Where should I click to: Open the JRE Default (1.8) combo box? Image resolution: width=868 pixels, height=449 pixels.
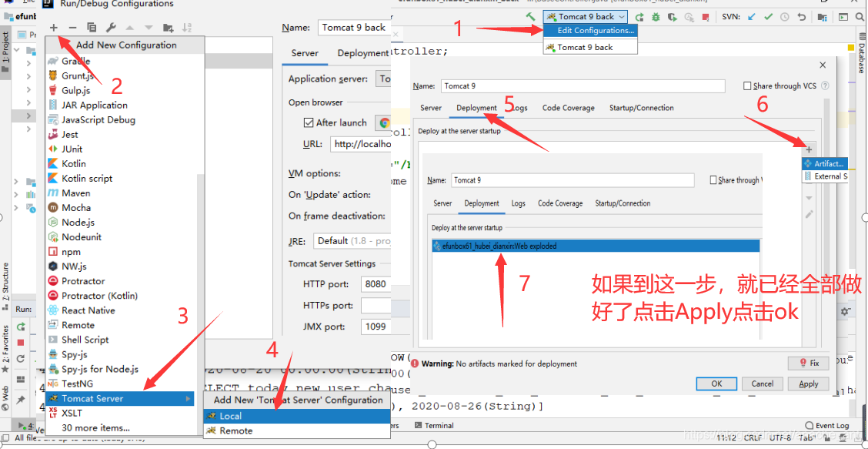(353, 241)
